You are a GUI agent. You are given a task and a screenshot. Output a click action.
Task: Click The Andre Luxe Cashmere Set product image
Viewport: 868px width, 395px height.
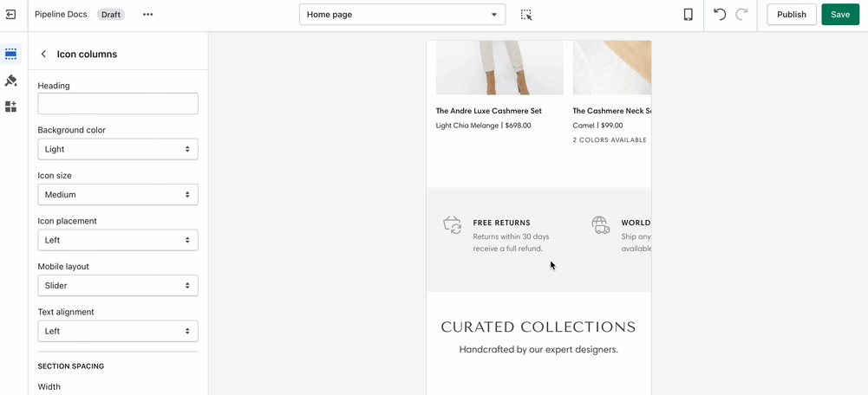pos(499,68)
